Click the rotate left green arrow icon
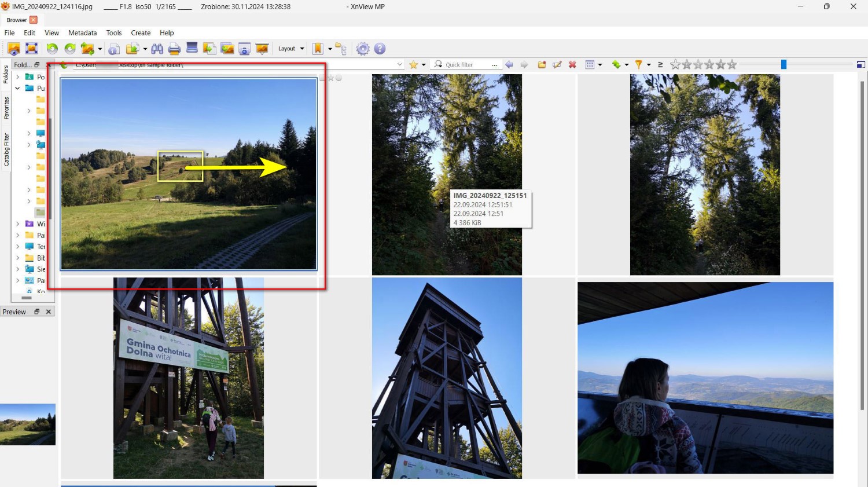868x487 pixels. [52, 49]
